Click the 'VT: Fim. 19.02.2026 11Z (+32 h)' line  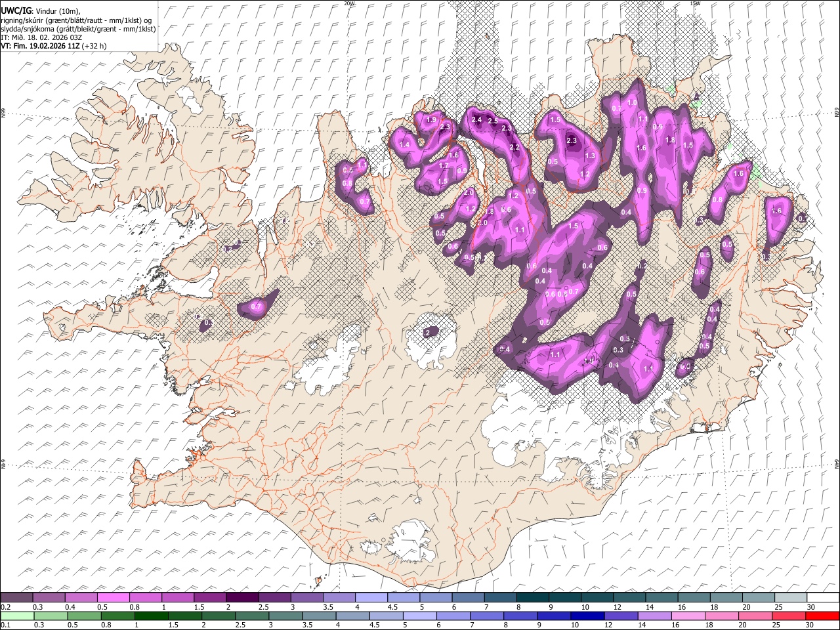(x=54, y=46)
